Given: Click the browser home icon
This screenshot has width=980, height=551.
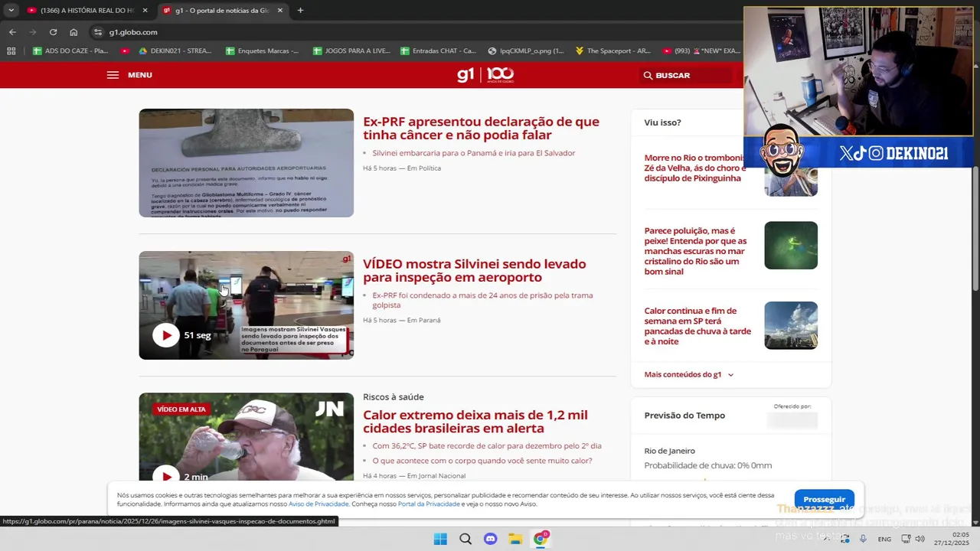Looking at the screenshot, I should (x=73, y=32).
